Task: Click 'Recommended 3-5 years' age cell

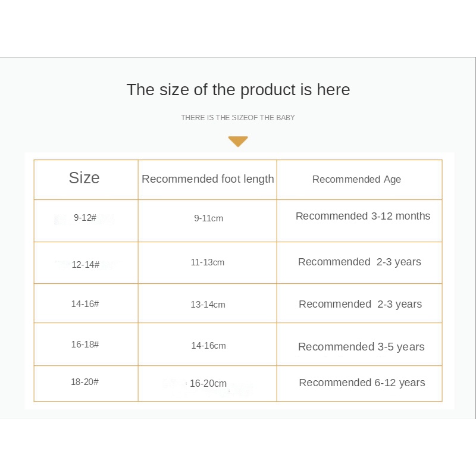Action: click(361, 347)
